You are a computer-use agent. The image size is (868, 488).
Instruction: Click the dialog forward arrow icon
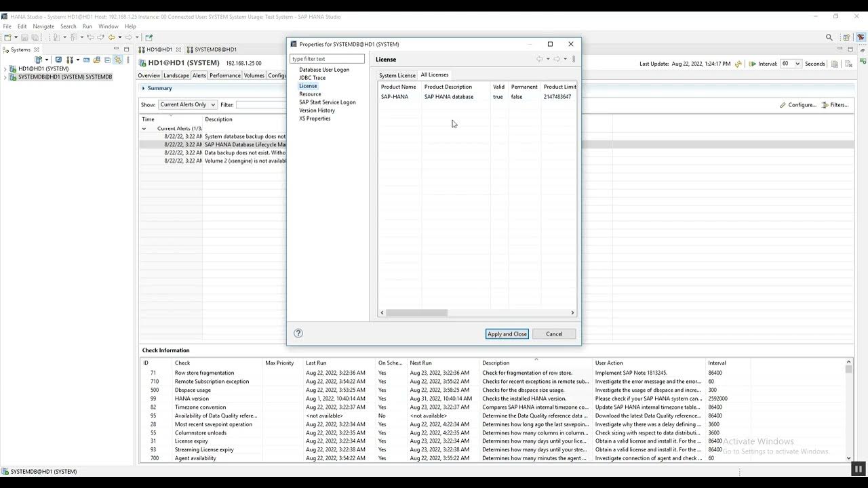[x=557, y=59]
